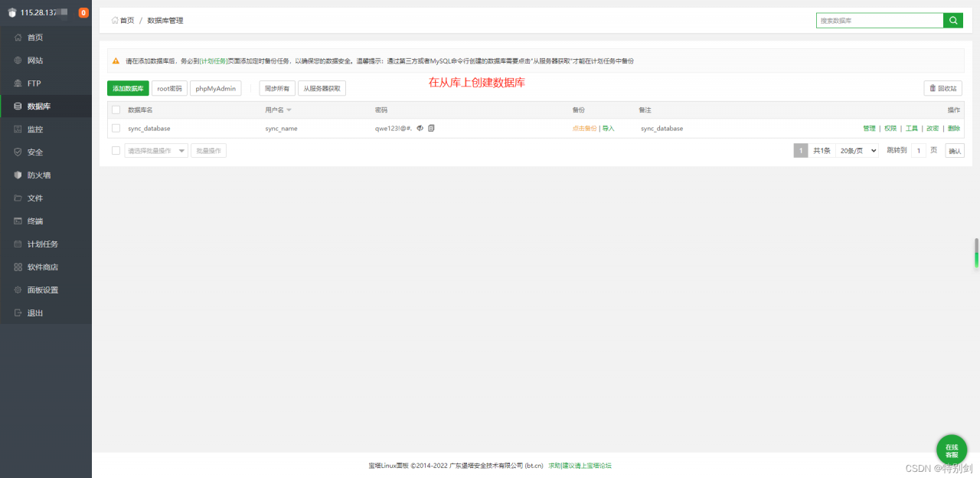Screen dimensions: 980x478
Task: Focus the 搜索数据库 search field
Action: 880,21
